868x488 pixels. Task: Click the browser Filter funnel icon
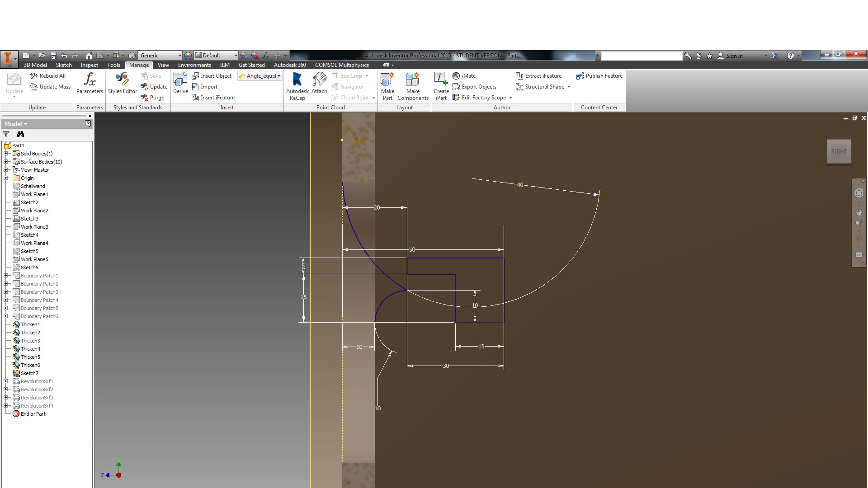tap(6, 134)
